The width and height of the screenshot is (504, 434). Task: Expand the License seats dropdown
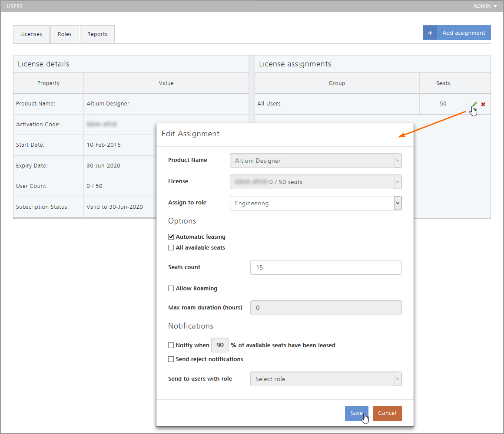397,182
